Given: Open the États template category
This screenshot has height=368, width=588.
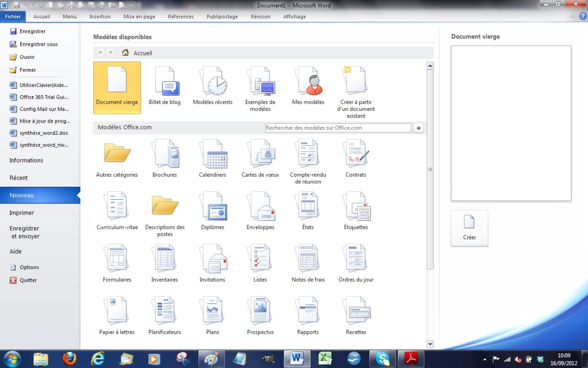Looking at the screenshot, I should point(308,211).
